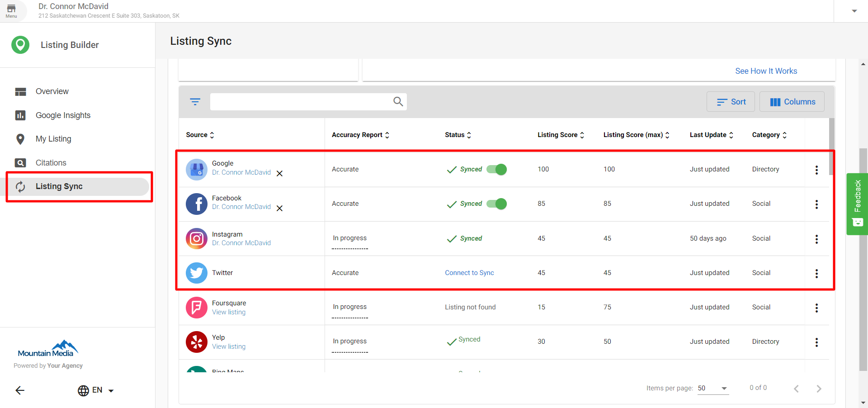The width and height of the screenshot is (868, 408).
Task: Open more options for Instagram row
Action: pos(816,239)
